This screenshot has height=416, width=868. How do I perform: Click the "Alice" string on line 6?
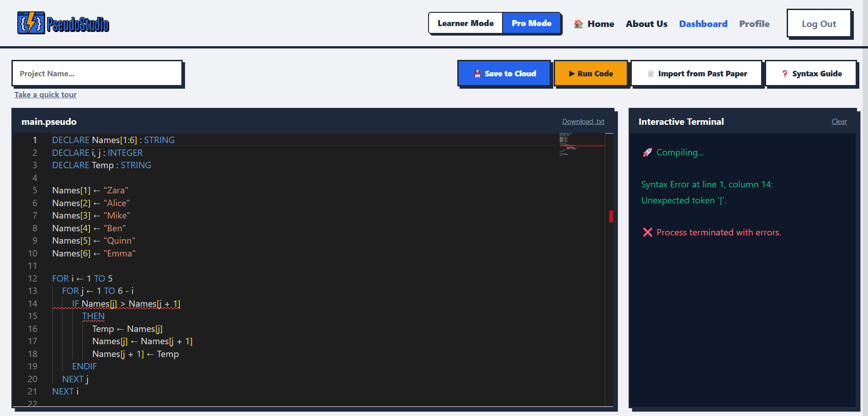[x=116, y=203]
